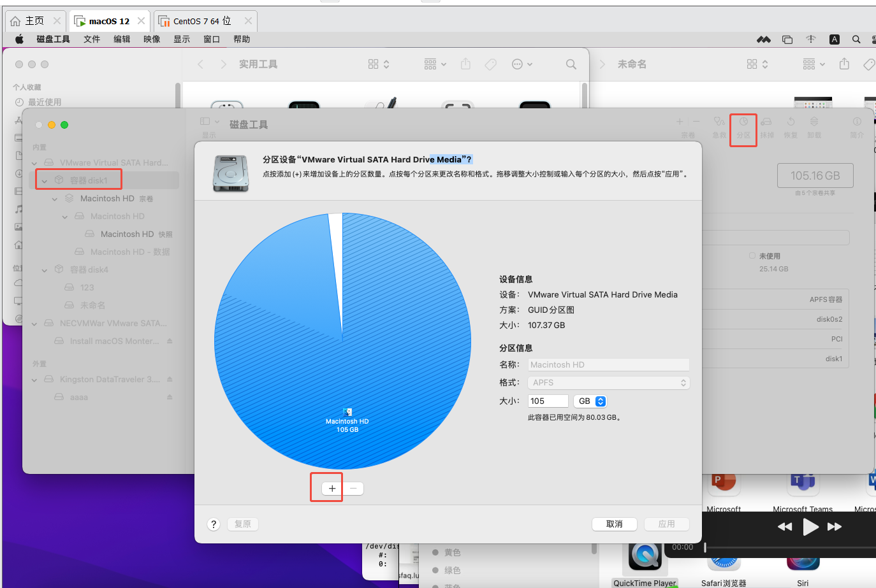Click the fast-forward button in the video player
Viewport: 876px width, 588px height.
point(835,527)
